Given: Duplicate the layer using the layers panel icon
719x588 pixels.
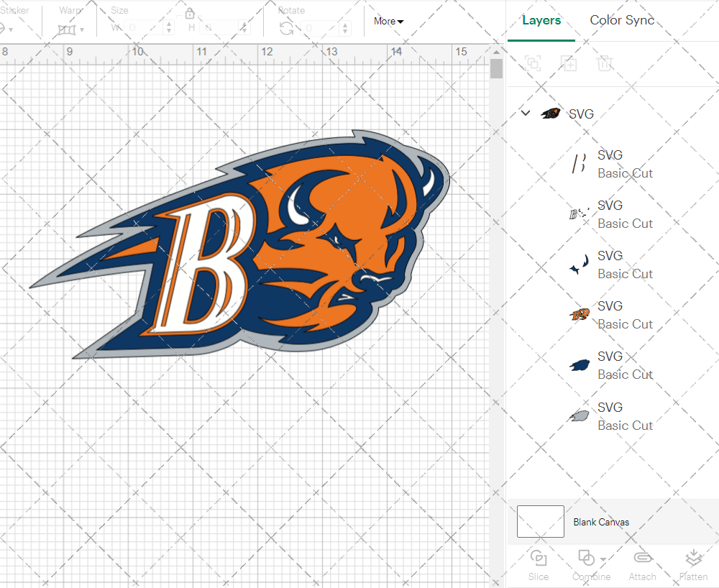Looking at the screenshot, I should pos(569,63).
